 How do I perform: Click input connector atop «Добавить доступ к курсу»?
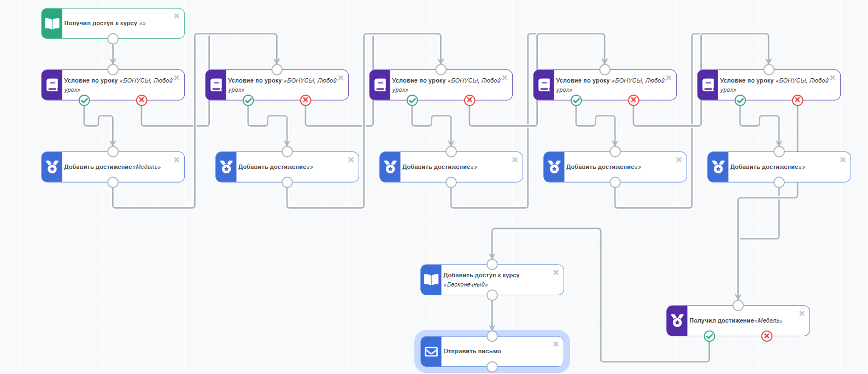492,265
